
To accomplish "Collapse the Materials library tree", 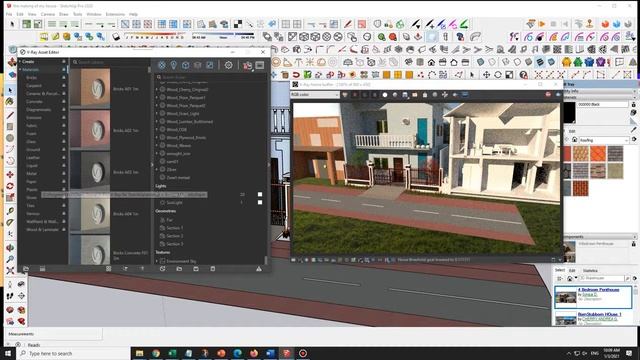I will point(20,70).
